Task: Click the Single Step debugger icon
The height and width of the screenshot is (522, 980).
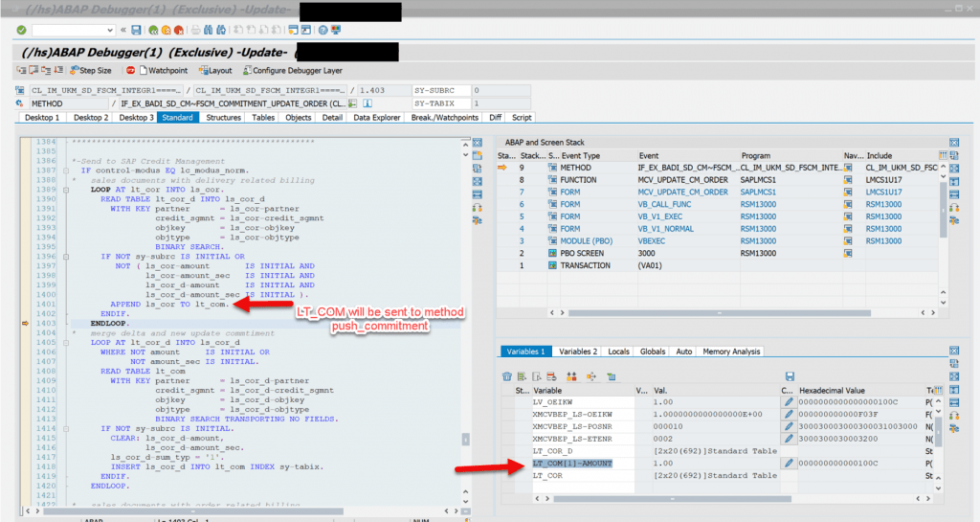Action: click(21, 70)
